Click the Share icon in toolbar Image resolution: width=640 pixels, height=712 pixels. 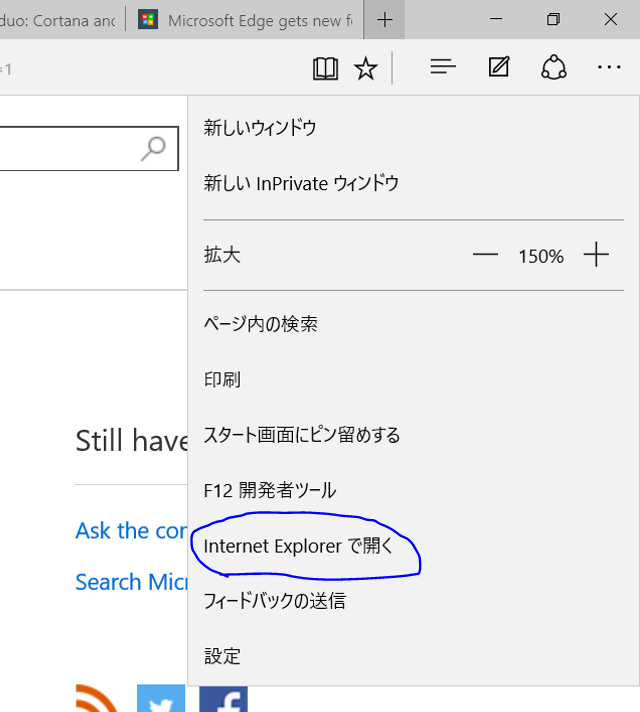[x=554, y=68]
